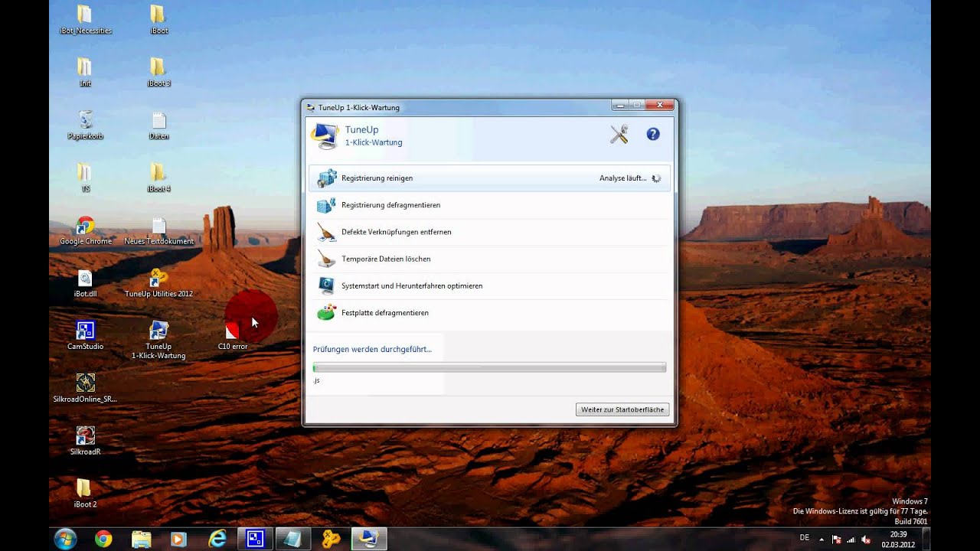Viewport: 980px width, 551px height.
Task: Click the Analyse läuft... status text
Action: (622, 178)
